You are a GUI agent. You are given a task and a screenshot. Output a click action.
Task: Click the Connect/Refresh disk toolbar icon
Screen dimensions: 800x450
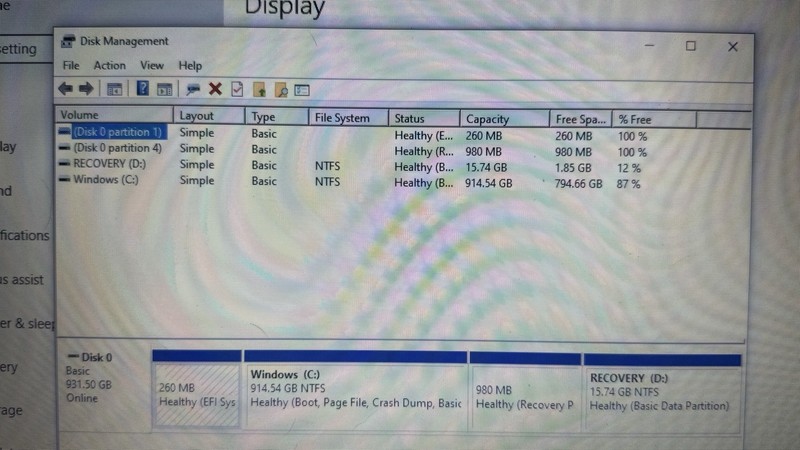[x=193, y=90]
